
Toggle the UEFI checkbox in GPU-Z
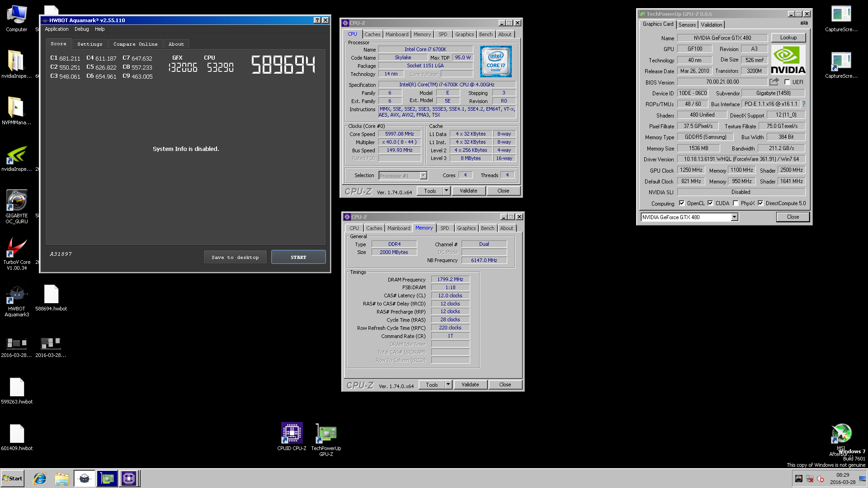[x=787, y=82]
